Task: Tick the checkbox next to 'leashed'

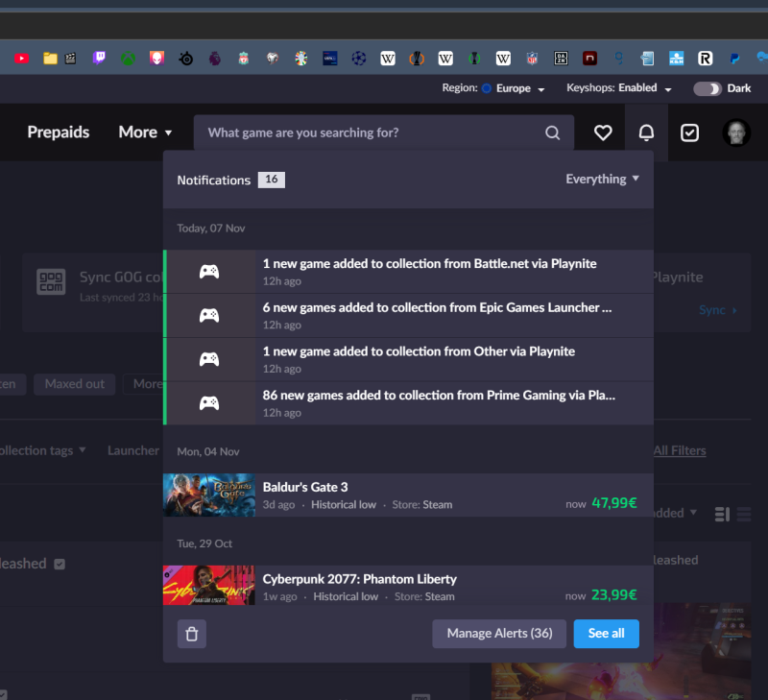Action: (60, 565)
